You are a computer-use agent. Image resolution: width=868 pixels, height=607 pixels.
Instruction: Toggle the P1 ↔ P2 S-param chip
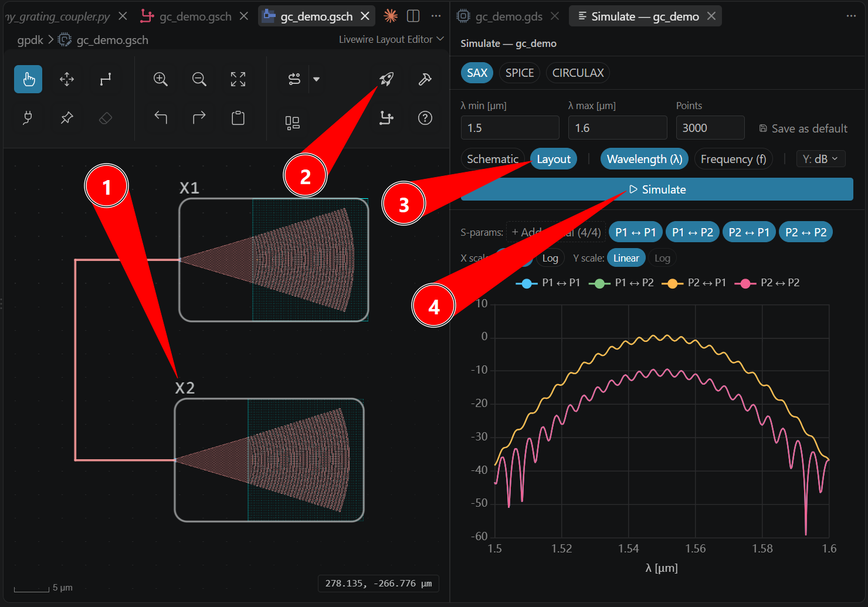click(x=693, y=232)
